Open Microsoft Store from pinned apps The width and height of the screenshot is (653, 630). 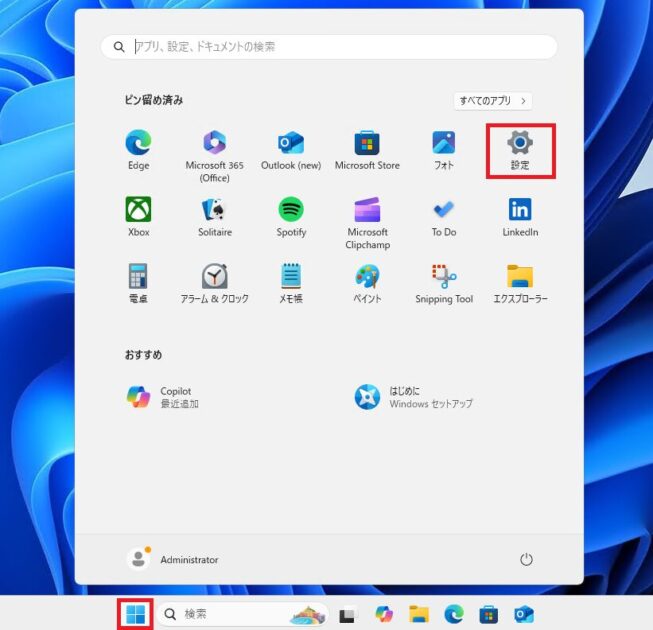[367, 150]
